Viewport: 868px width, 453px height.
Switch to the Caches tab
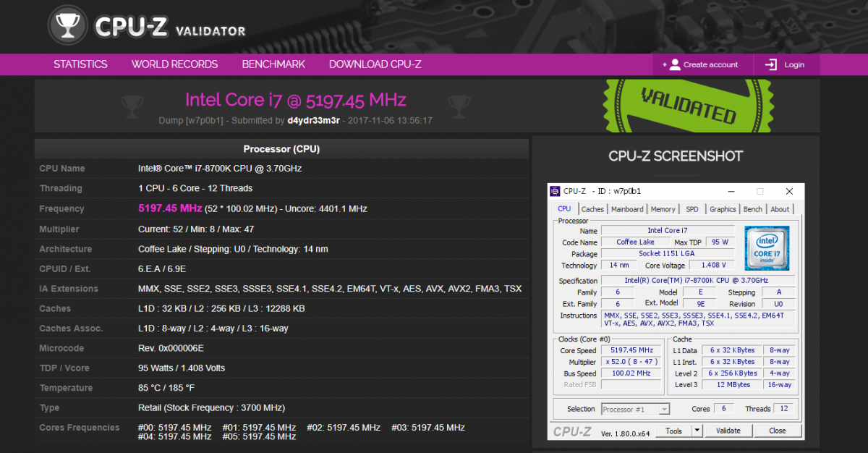pos(592,209)
